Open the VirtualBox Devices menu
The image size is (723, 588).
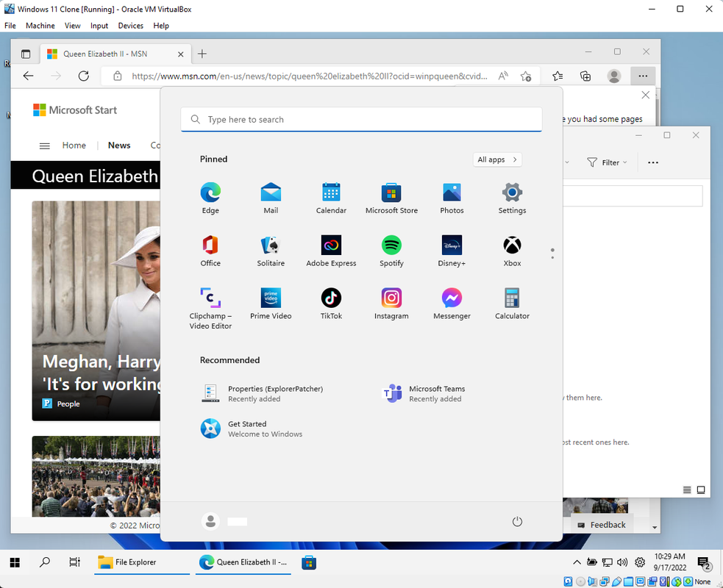pyautogui.click(x=130, y=26)
